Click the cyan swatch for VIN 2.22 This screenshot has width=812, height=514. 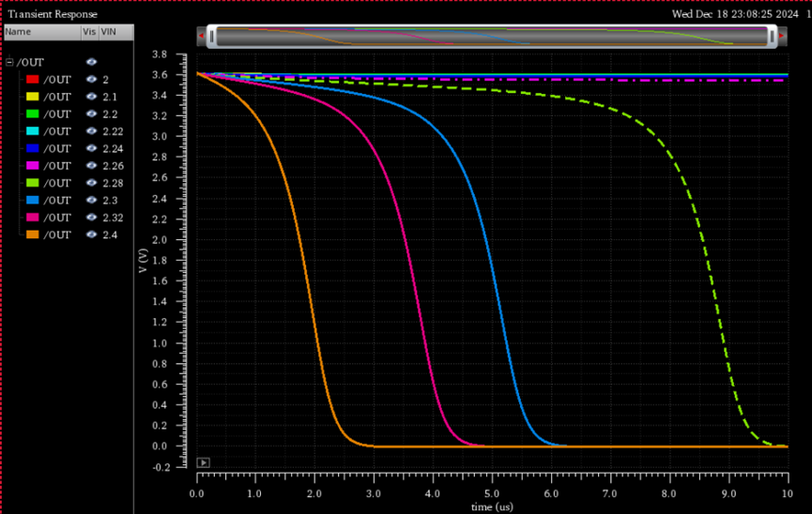tap(33, 131)
